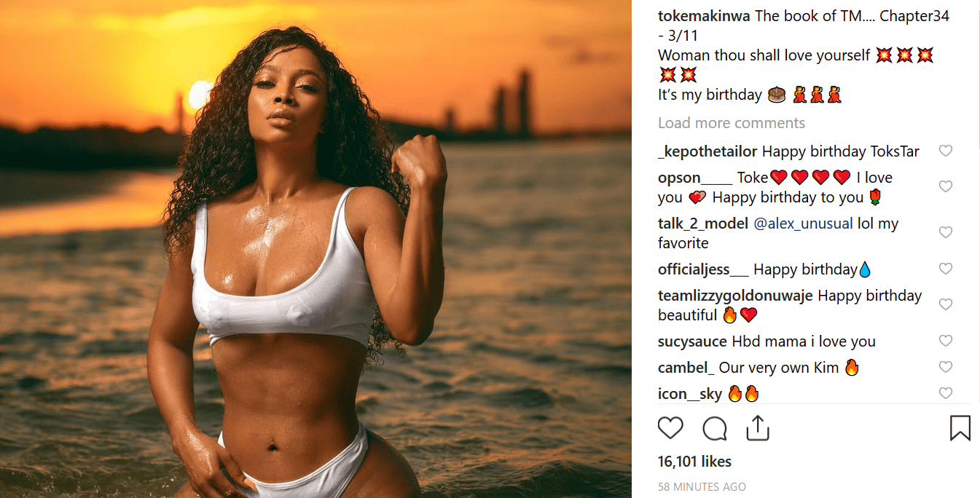Viewport: 980px width, 498px height.
Task: Like officialjess___'s comment heart
Action: coord(946,269)
